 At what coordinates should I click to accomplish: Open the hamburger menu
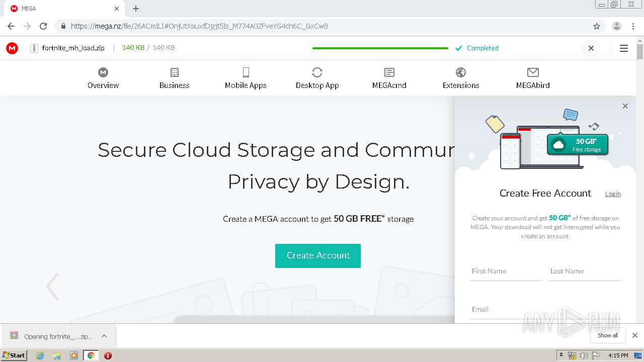623,48
